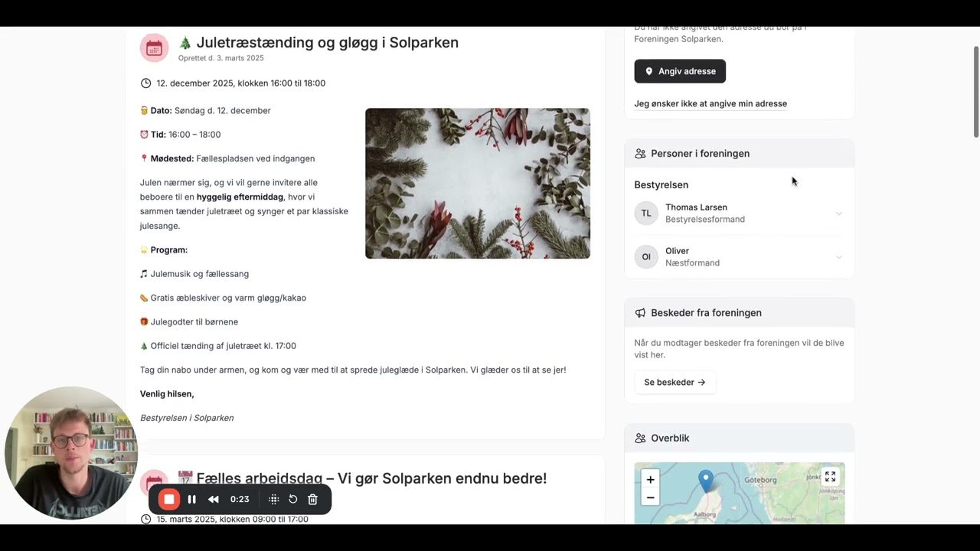Click the calendar icon beside Juletræstænding post

pos(154,48)
